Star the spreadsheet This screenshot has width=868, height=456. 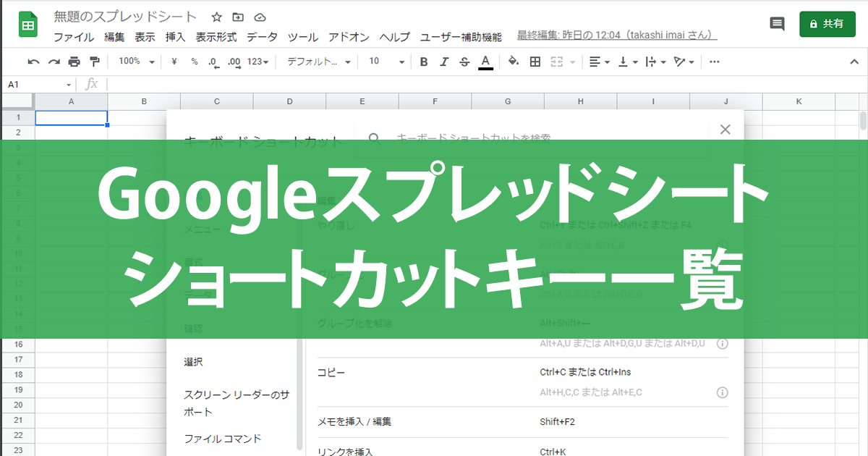point(216,17)
